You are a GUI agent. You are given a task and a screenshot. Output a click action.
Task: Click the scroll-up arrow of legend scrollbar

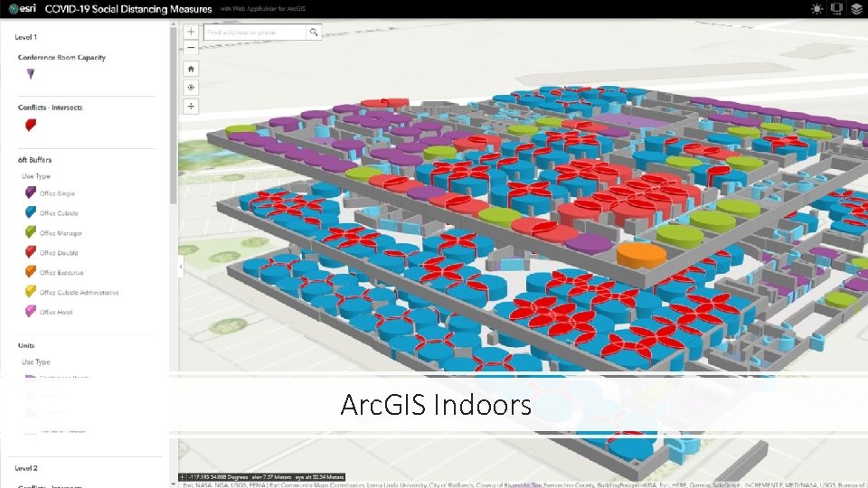click(x=174, y=24)
